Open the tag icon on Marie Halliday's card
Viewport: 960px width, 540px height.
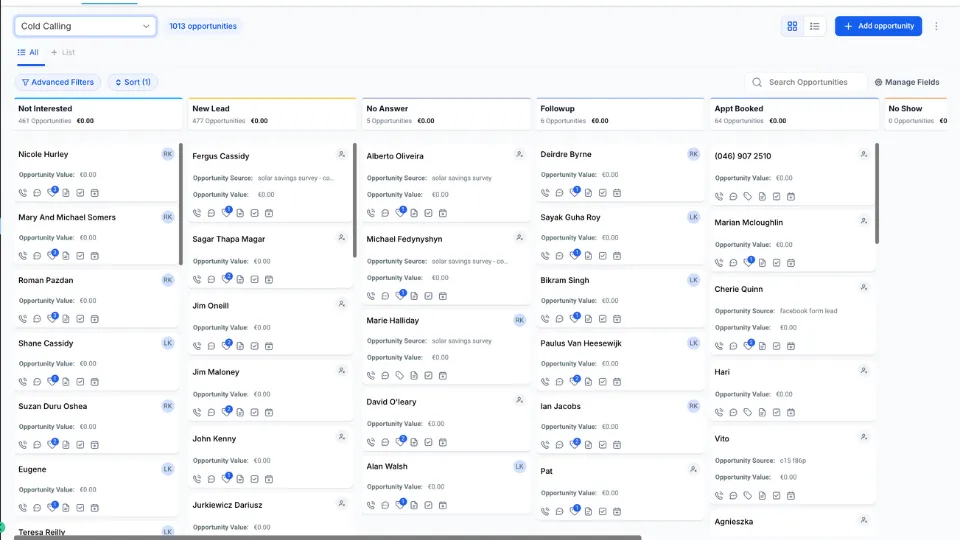click(400, 376)
